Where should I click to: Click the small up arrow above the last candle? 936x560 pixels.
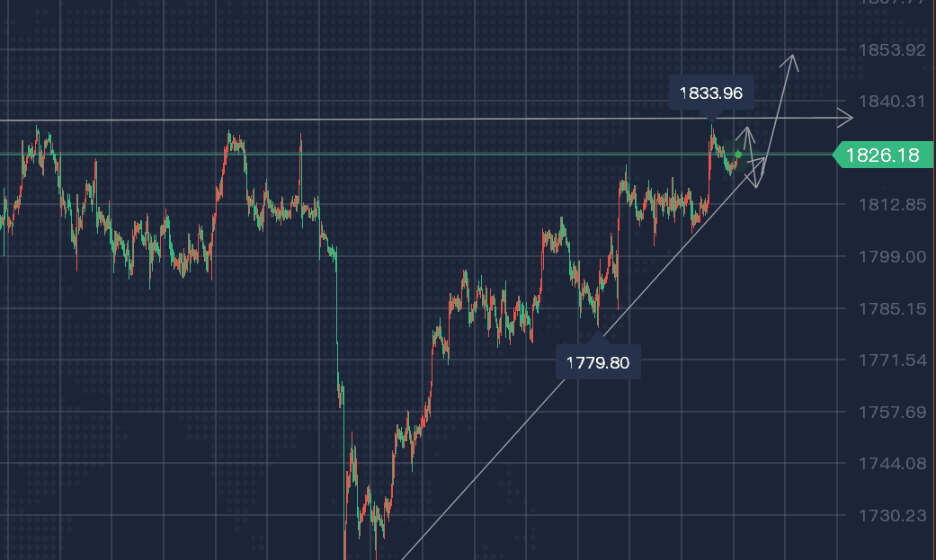click(x=746, y=138)
